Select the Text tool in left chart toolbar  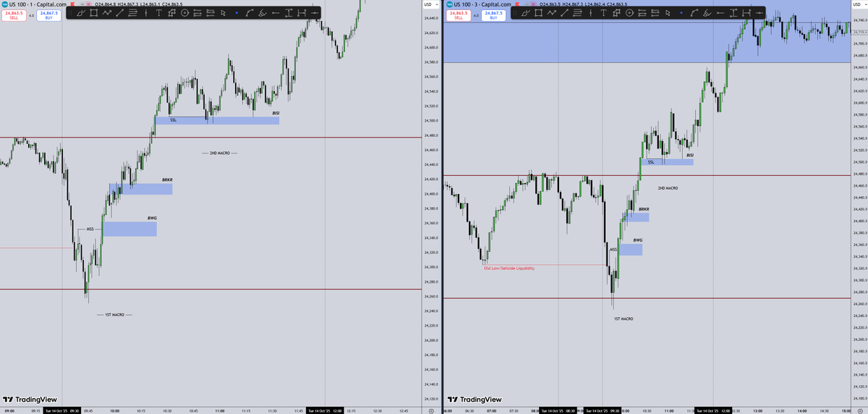158,13
